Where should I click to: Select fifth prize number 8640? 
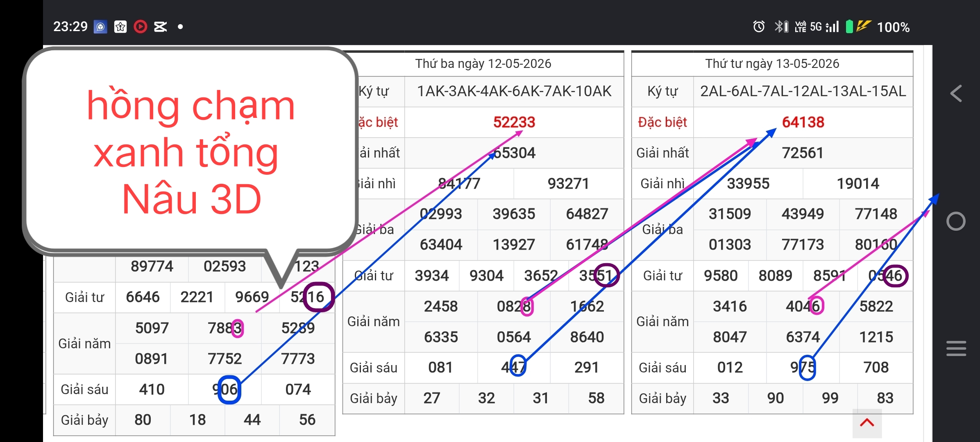point(587,337)
